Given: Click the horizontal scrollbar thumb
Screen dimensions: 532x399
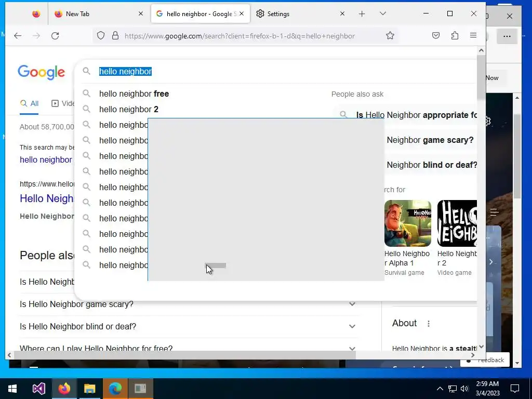Looking at the screenshot, I should coord(185,355).
